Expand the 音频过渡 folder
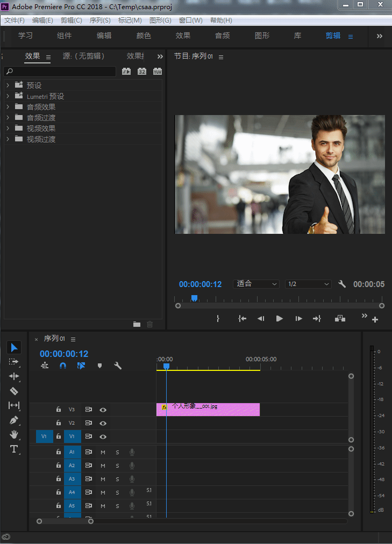 pyautogui.click(x=8, y=118)
